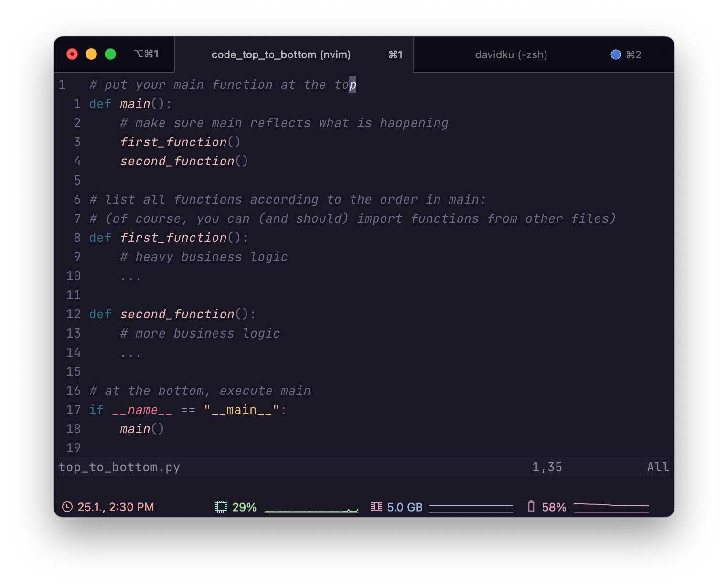Switch to the code_top_to_bottom (nvim) tab
Screen dimensions: 728x588
click(293, 54)
